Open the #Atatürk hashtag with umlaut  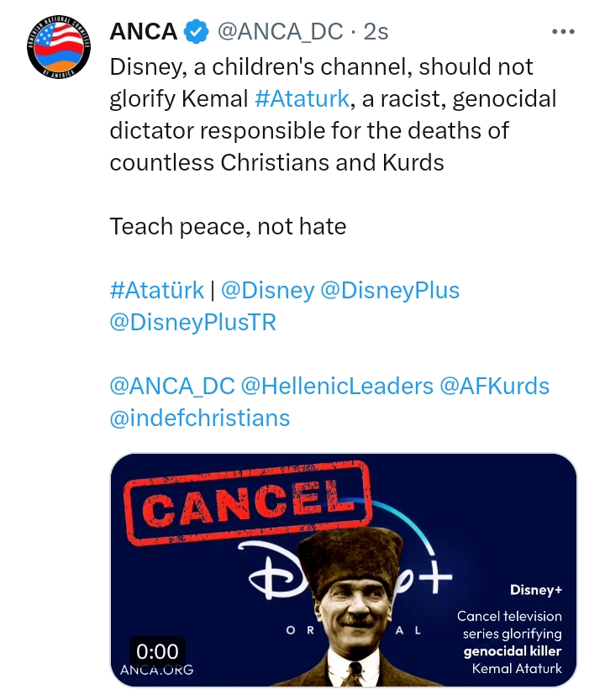(x=156, y=290)
